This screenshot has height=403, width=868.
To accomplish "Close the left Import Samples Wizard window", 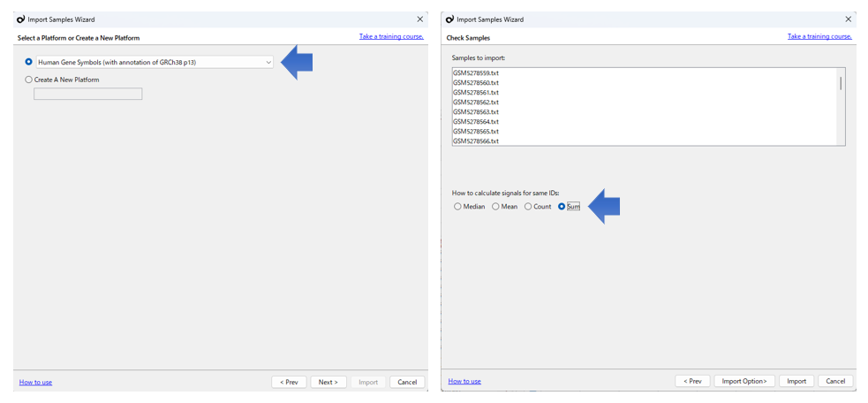I will pyautogui.click(x=419, y=19).
